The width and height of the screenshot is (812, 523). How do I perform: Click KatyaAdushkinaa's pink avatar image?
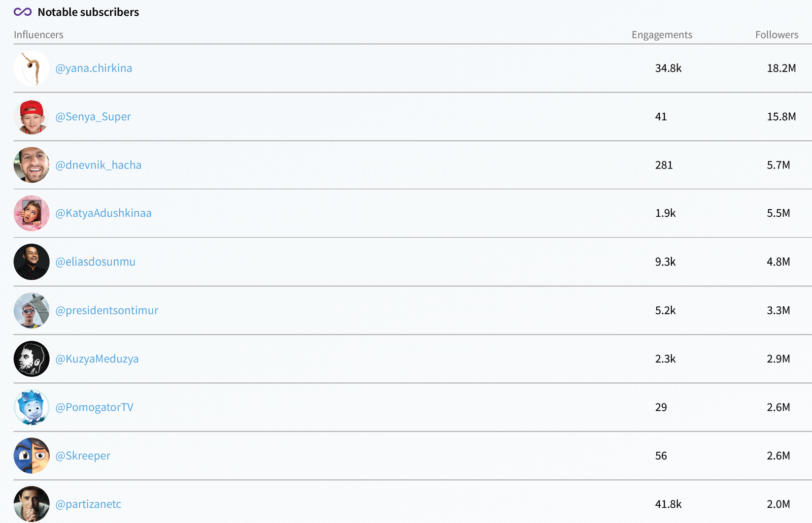tap(31, 213)
